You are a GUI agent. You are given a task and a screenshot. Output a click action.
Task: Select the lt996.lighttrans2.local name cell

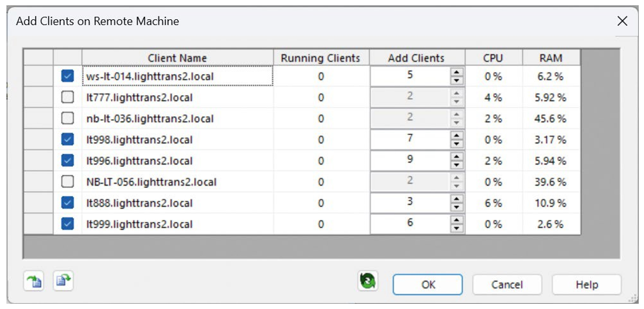pos(178,161)
